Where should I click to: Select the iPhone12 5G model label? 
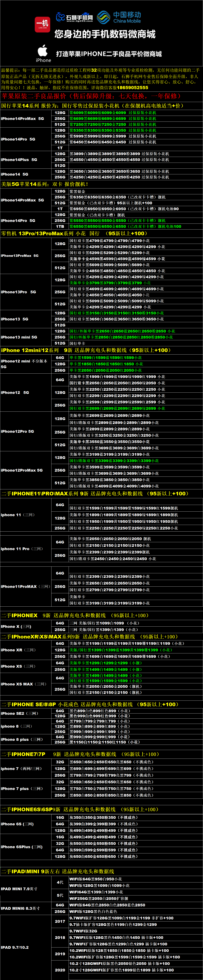tap(15, 392)
